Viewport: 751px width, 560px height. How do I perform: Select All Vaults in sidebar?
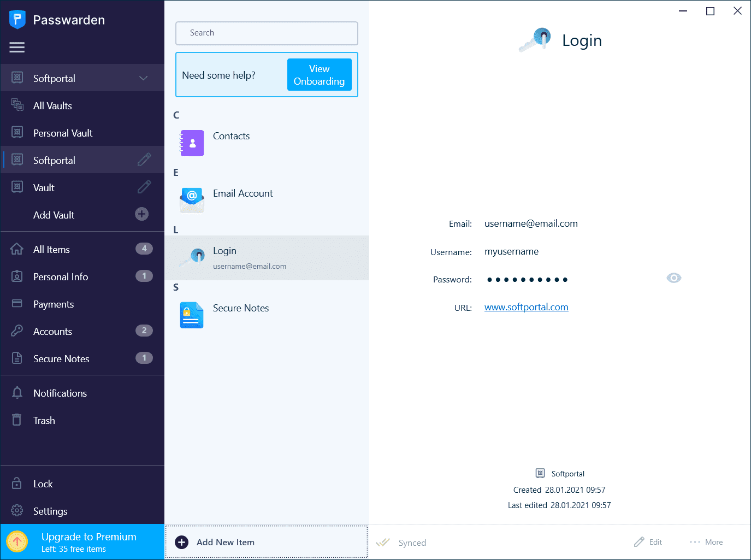82,105
